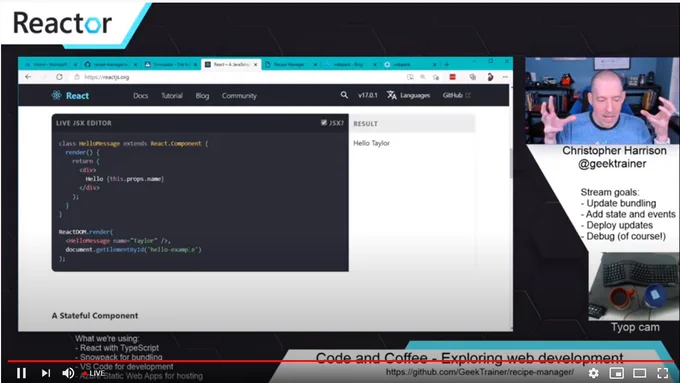This screenshot has width=680, height=383.
Task: Close the React browser tab
Action: tap(255, 65)
